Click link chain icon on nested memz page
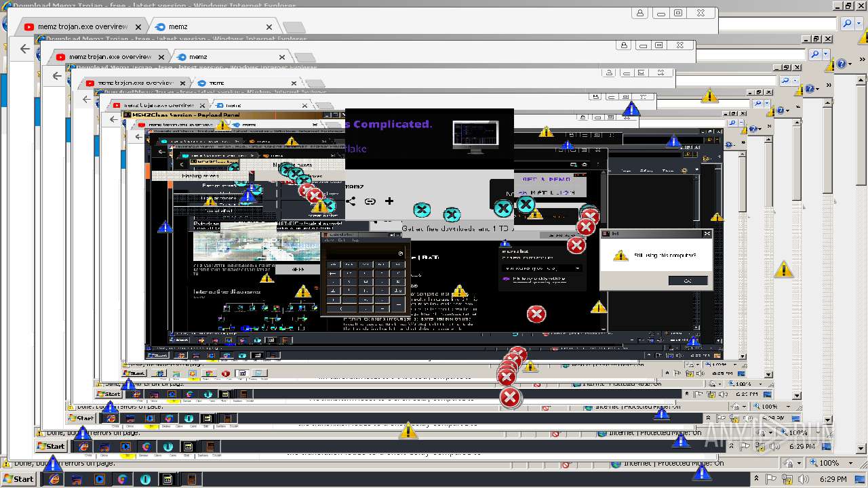This screenshot has width=868, height=488. [370, 201]
